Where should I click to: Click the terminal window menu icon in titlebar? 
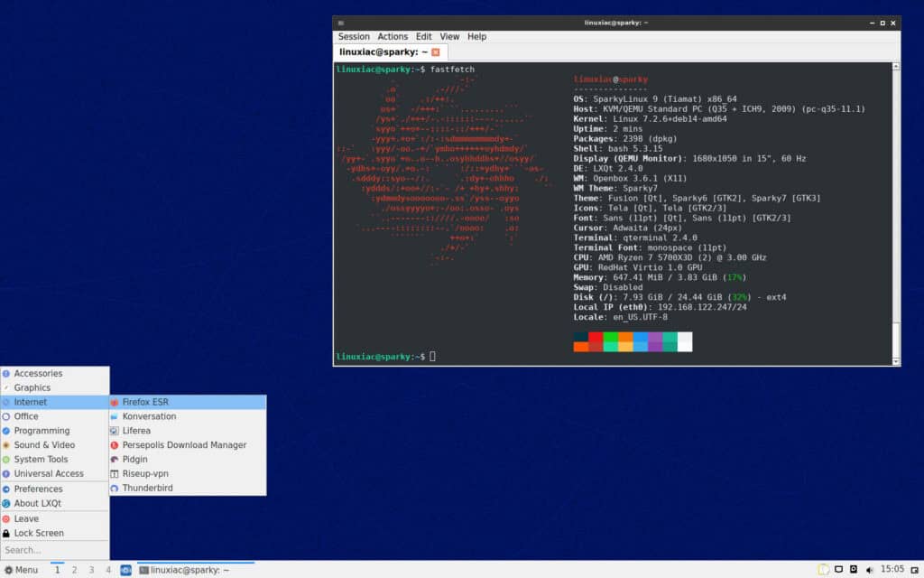pos(340,23)
